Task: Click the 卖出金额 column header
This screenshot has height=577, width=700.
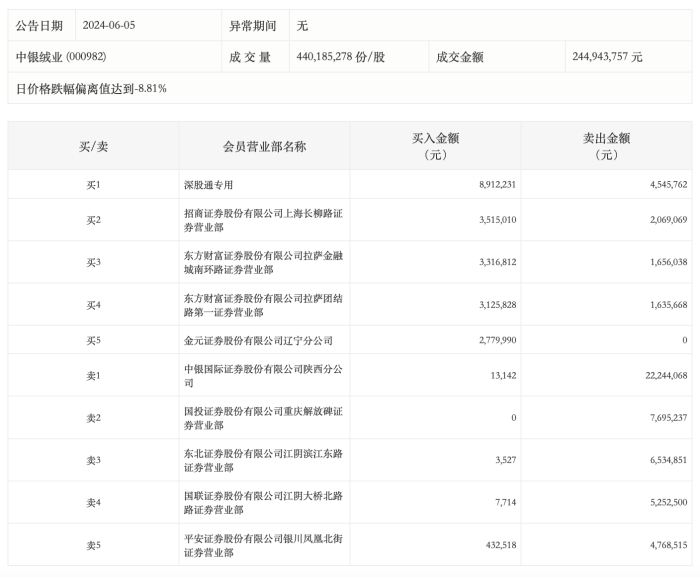Action: 606,146
